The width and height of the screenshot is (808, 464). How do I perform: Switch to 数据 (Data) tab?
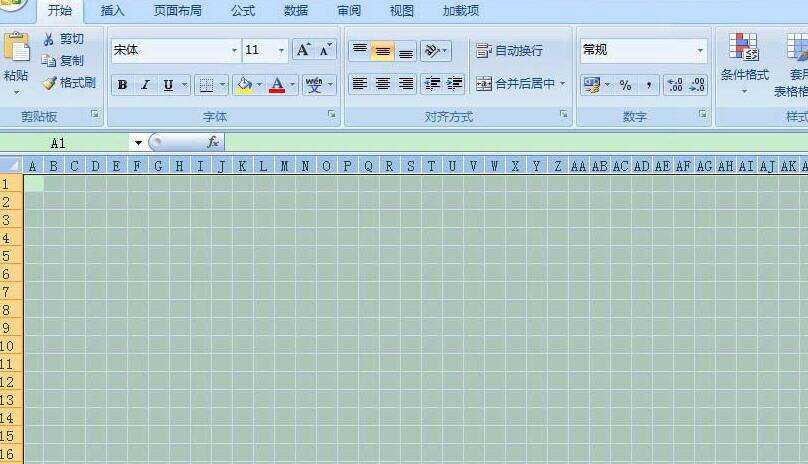tap(296, 10)
